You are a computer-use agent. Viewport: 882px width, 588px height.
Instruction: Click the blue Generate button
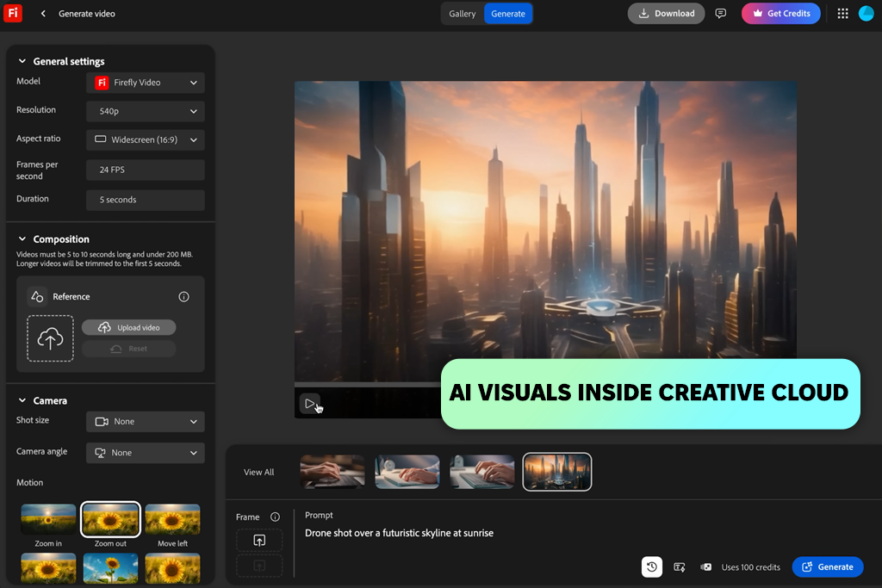pos(827,566)
